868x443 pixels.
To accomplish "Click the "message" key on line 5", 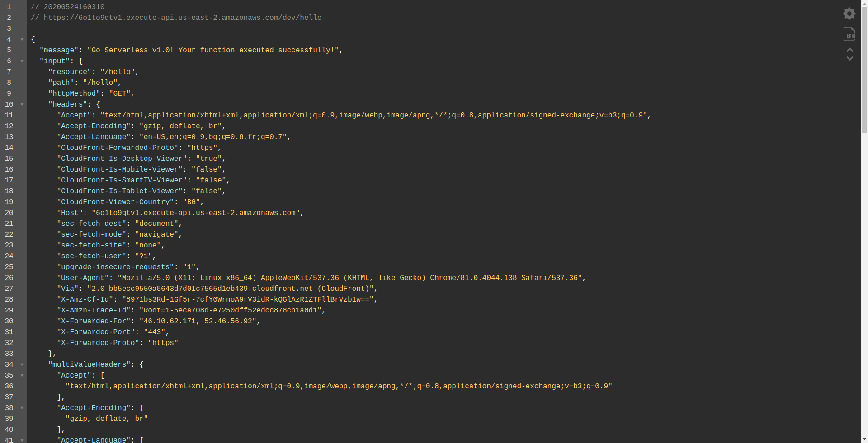I will point(59,51).
